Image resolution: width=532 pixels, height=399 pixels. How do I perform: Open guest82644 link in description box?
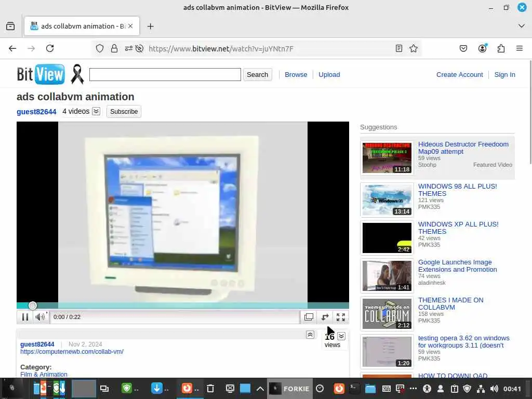pos(37,344)
